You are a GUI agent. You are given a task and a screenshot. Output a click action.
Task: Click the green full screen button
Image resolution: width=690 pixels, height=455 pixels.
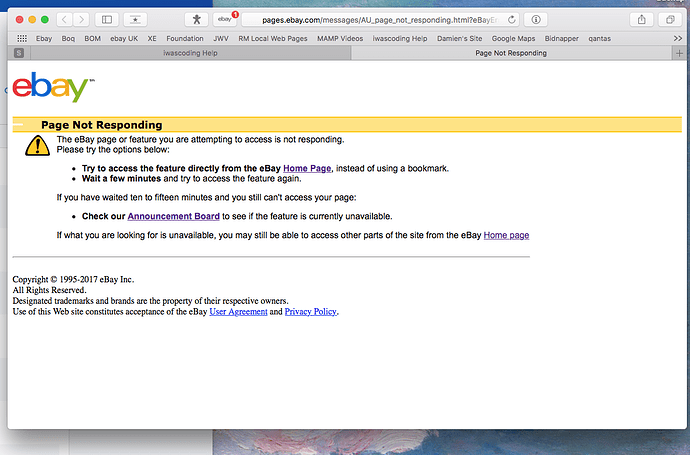click(45, 19)
